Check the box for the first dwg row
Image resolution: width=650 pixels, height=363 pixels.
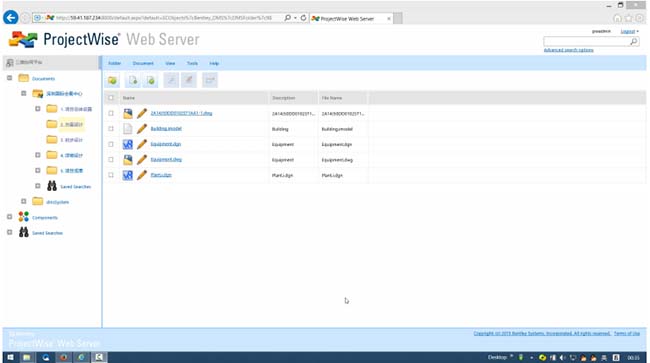click(111, 113)
